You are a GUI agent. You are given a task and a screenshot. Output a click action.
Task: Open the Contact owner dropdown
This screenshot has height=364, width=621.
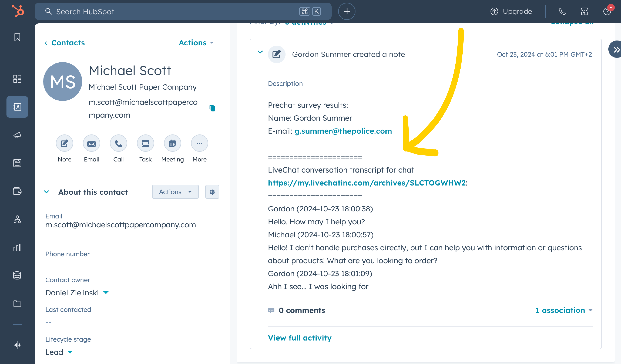click(x=77, y=293)
